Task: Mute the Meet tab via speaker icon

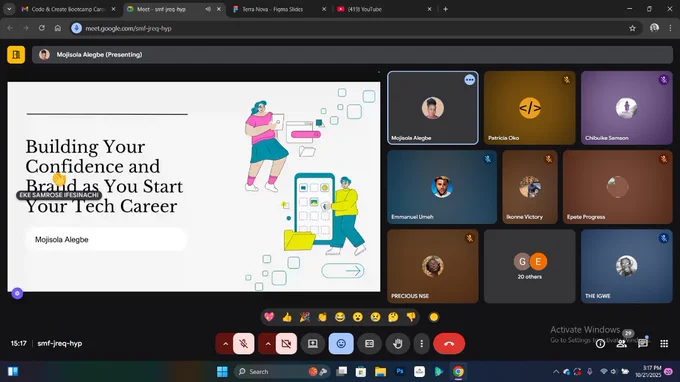Action: (208, 9)
